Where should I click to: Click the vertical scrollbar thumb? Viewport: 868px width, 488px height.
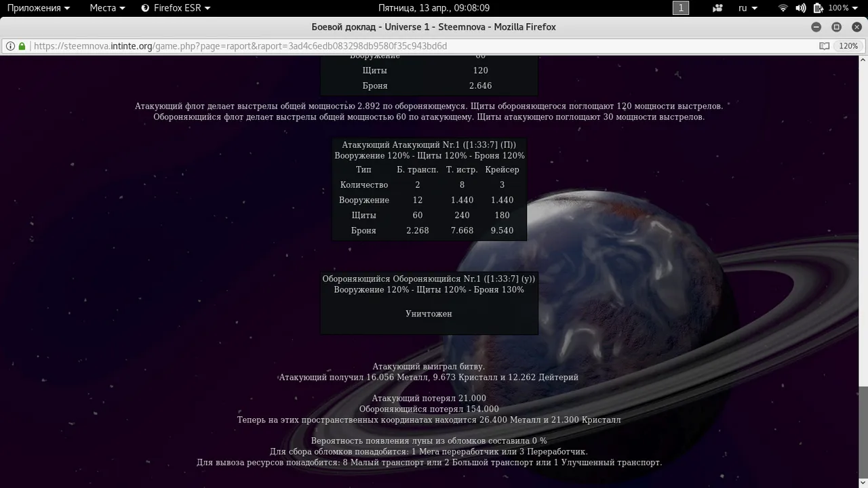tap(863, 432)
